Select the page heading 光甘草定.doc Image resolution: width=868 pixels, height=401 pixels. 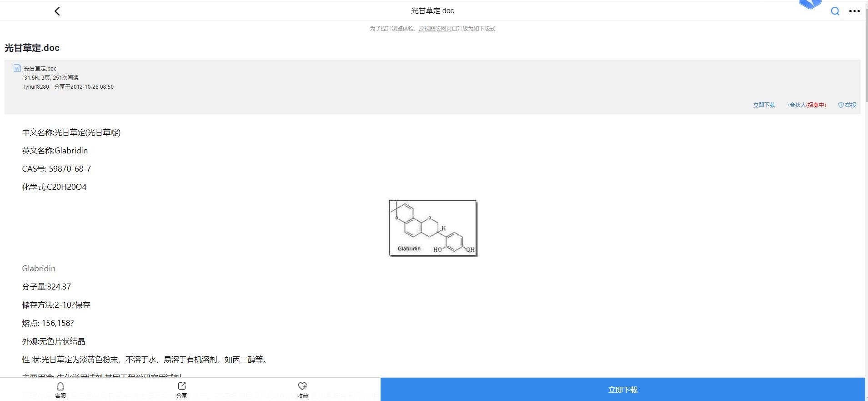[x=32, y=48]
